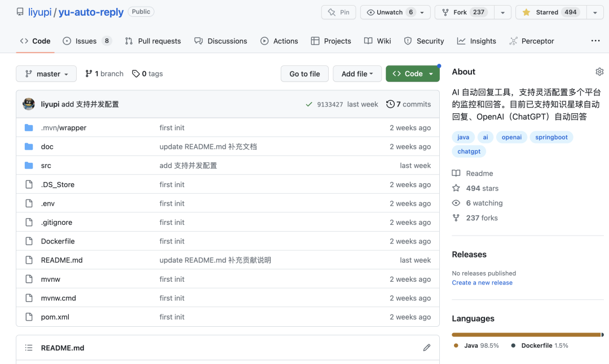609x364 pixels.
Task: Open the Add file dropdown
Action: pos(357,74)
